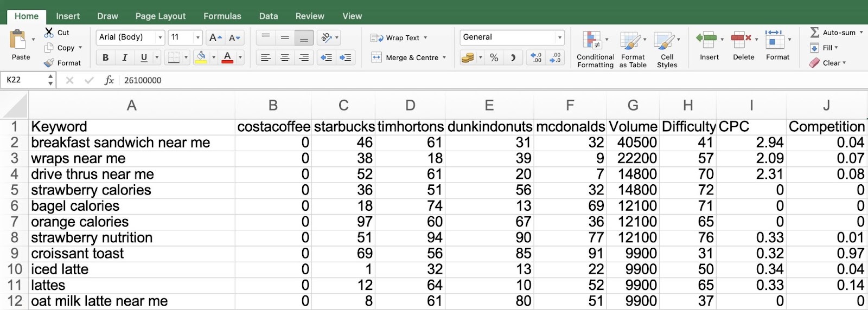Expand the font color dropdown arrow

point(240,57)
